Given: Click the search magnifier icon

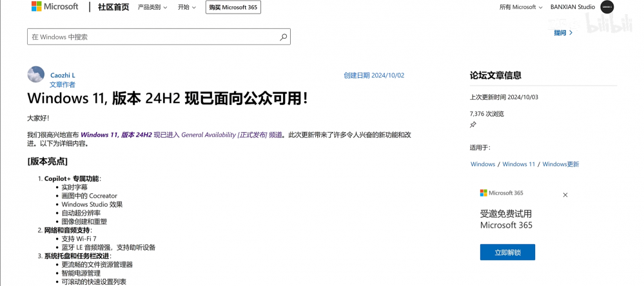Looking at the screenshot, I should tap(283, 37).
